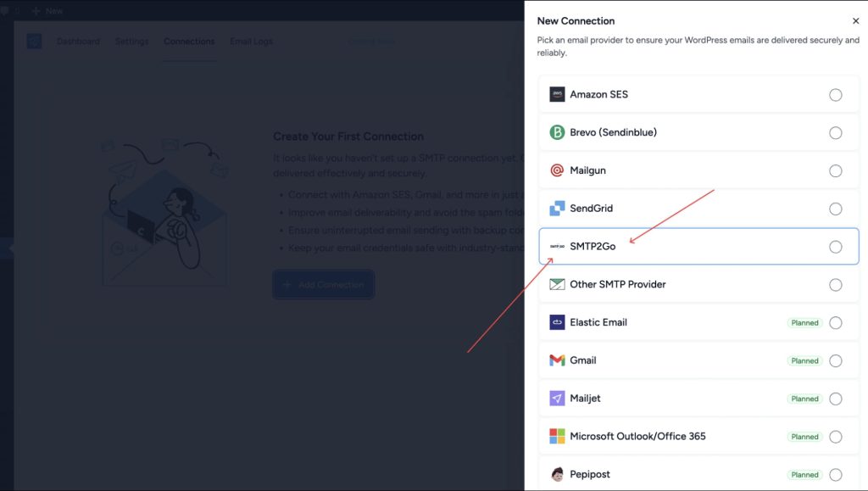Click the Mailjet paper plane logo
Viewport: 868px width, 491px height.
point(557,398)
